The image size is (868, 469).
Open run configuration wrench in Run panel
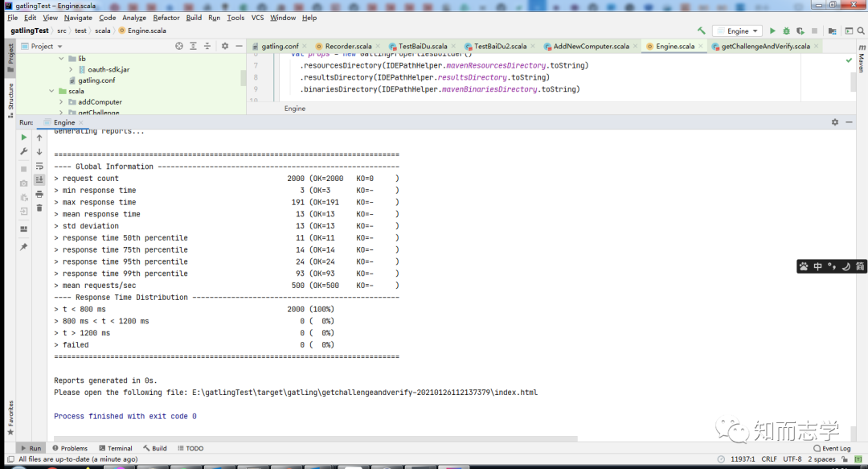coord(24,151)
